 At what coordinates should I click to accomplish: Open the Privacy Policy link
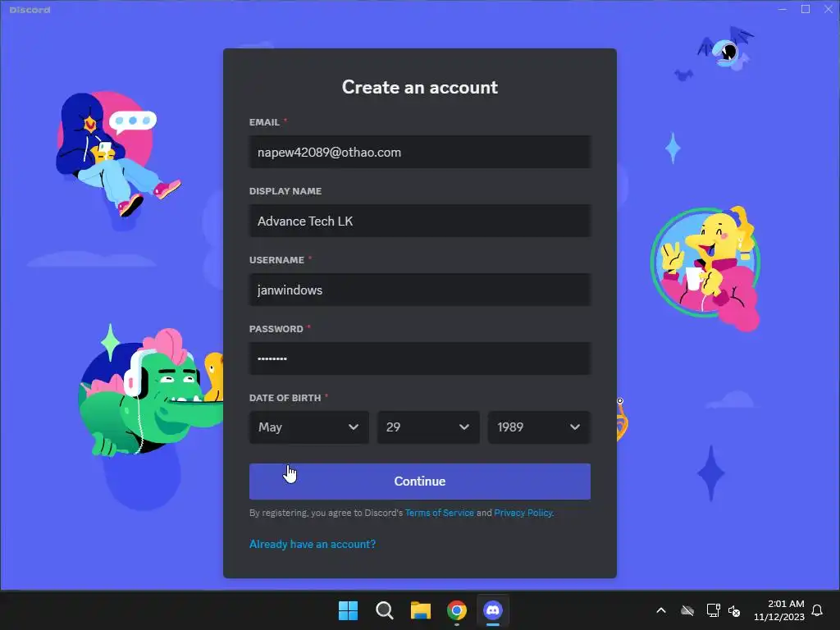[x=523, y=513]
